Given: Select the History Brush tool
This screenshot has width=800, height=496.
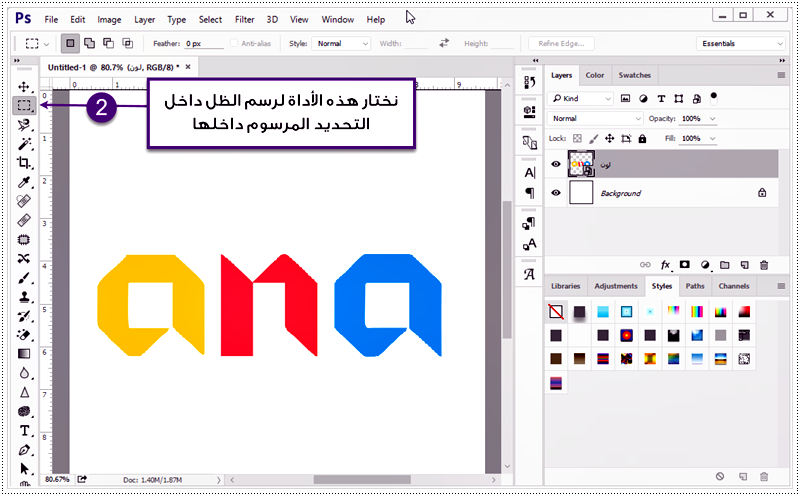Looking at the screenshot, I should [23, 316].
